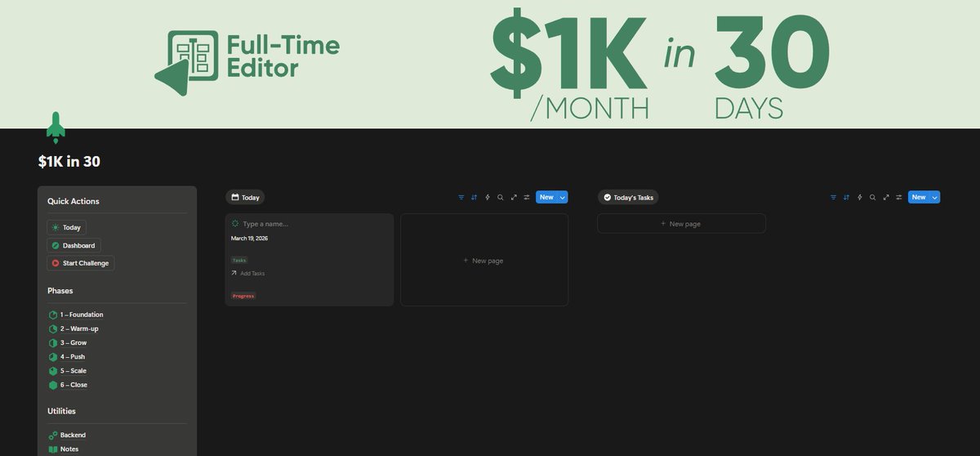Screen dimensions: 980x456
Task: Add New page in Today gallery
Action: point(484,260)
